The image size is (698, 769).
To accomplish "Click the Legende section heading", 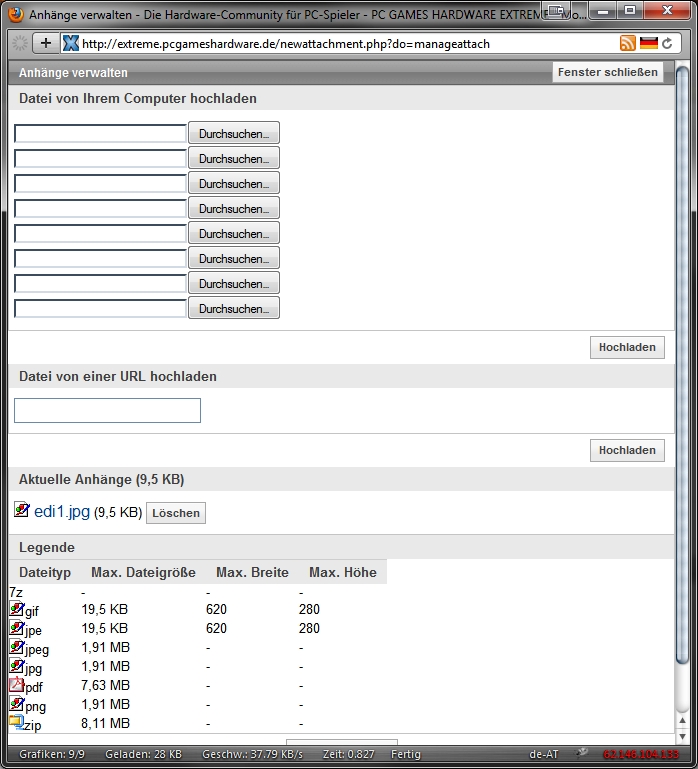I will [x=47, y=547].
